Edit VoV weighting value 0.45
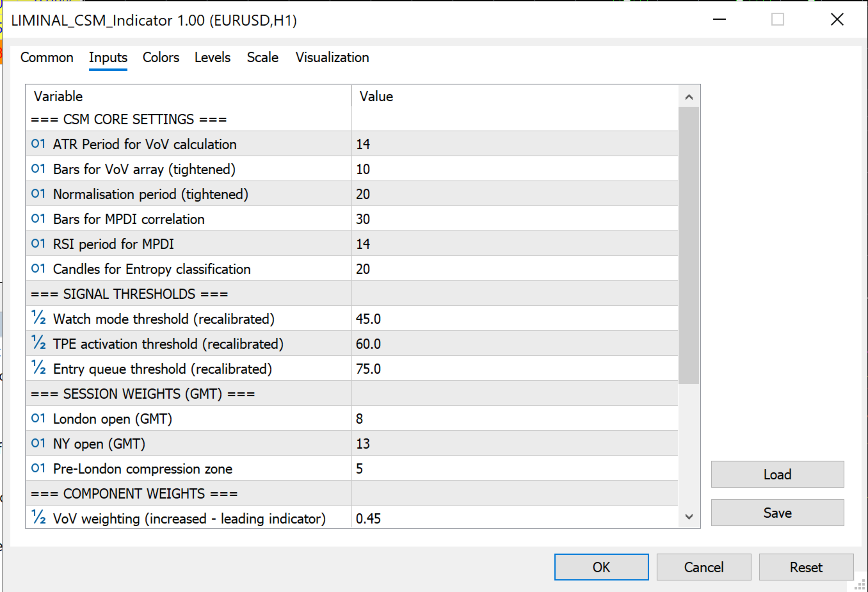 [515, 517]
